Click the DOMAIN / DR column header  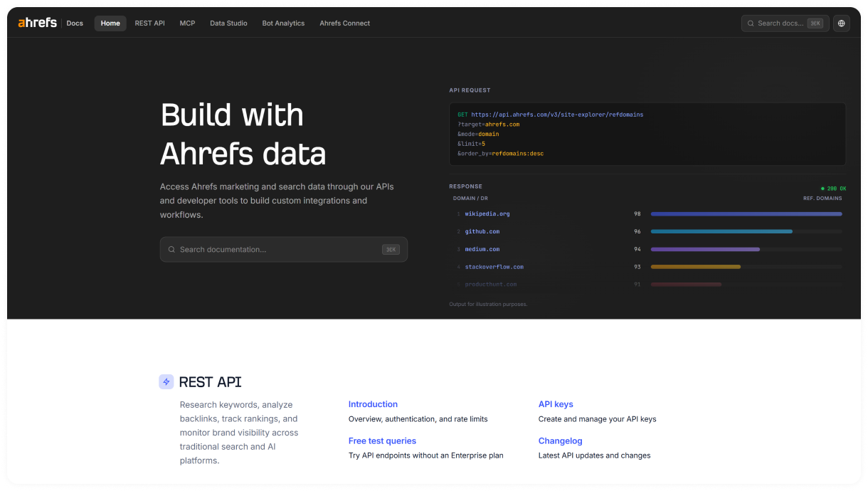pos(471,199)
